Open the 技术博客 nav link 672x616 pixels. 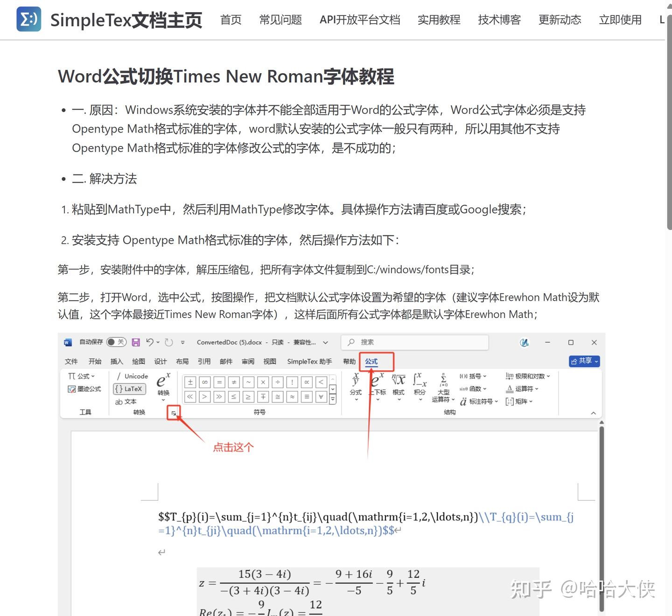point(499,20)
